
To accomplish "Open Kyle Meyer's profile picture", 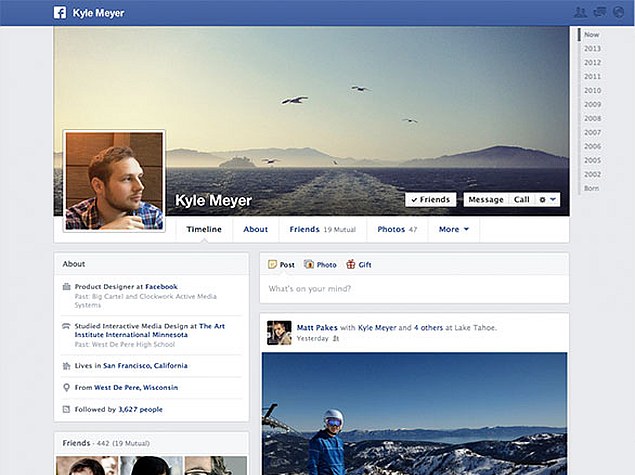I will [x=114, y=181].
